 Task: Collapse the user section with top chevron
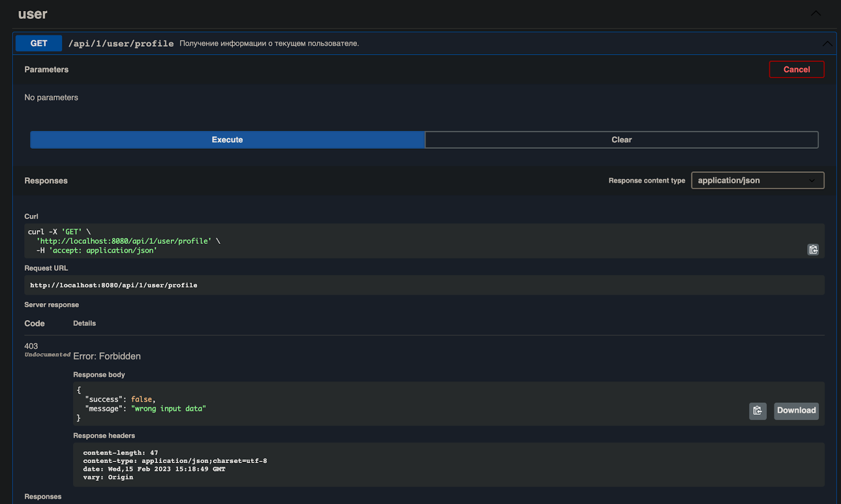[x=815, y=14]
